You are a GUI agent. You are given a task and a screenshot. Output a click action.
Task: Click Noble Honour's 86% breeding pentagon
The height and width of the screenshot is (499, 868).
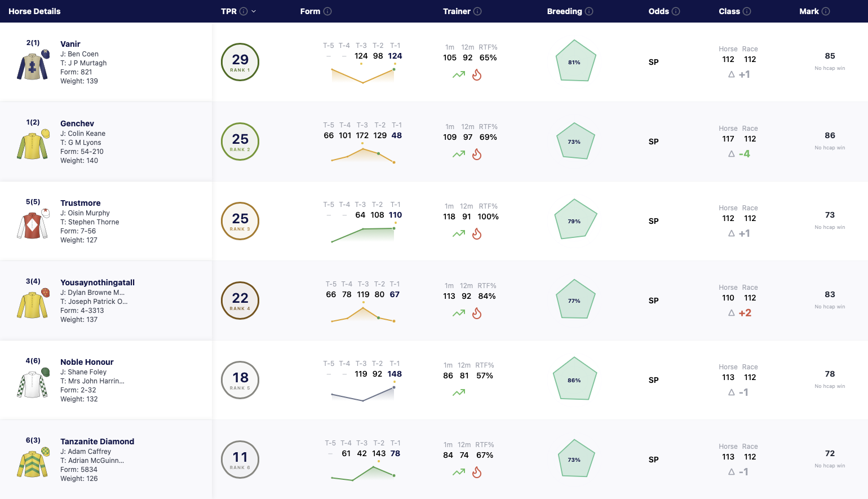pos(574,379)
